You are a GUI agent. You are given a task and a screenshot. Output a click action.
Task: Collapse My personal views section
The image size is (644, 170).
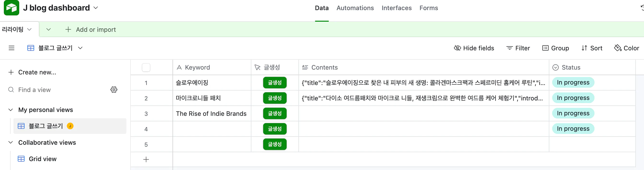coord(11,110)
